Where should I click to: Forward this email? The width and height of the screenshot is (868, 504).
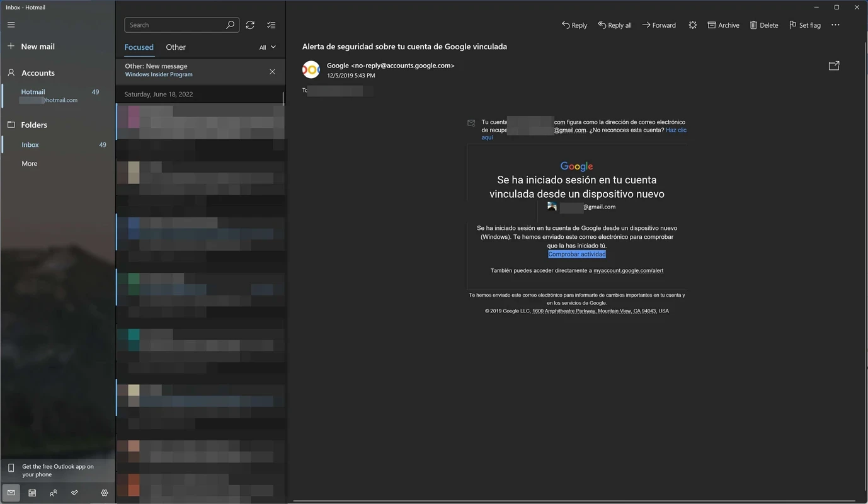pyautogui.click(x=659, y=25)
